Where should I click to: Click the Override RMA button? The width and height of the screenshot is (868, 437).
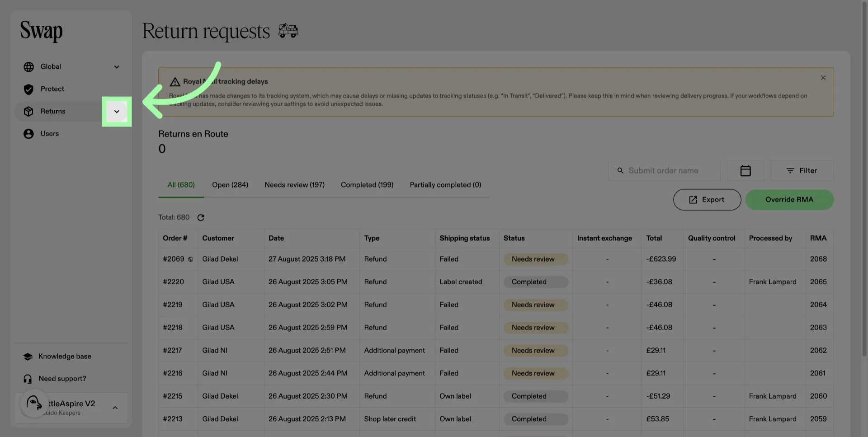click(789, 200)
